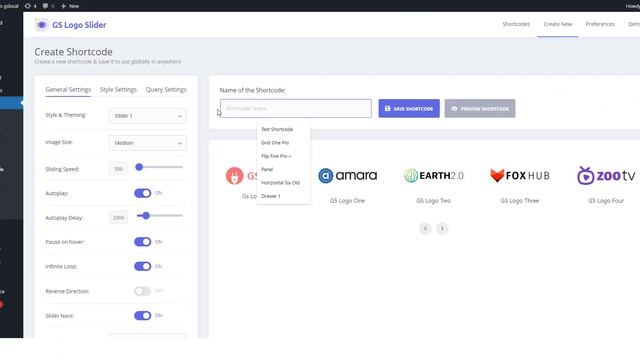Click the 'GS Logo One' caption
640x360 pixels.
point(347,201)
